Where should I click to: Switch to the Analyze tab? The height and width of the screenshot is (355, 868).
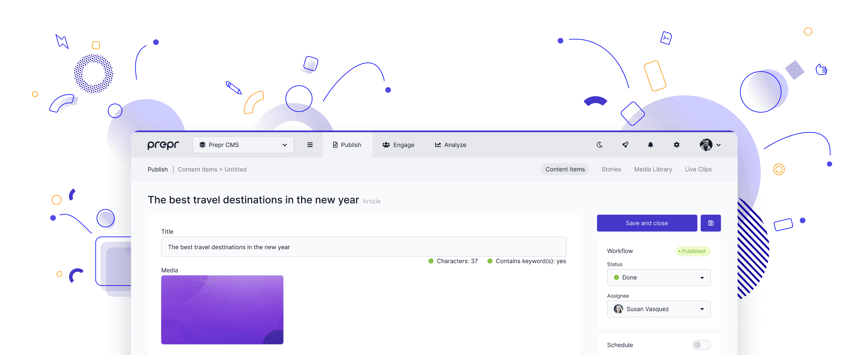tap(450, 145)
